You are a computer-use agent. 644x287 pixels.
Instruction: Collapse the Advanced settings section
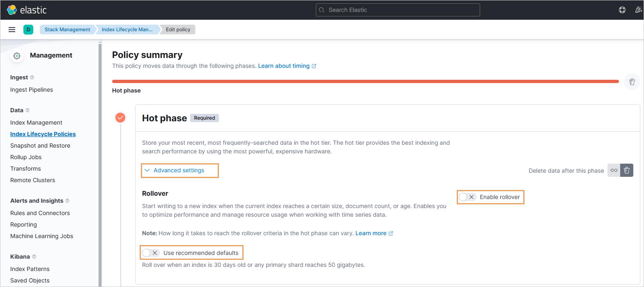pyautogui.click(x=175, y=170)
